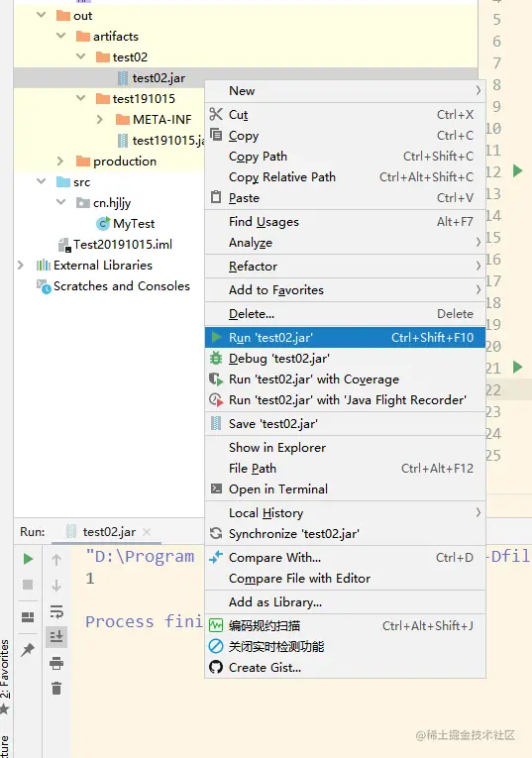Collapse the artifacts folder

pyautogui.click(x=60, y=36)
